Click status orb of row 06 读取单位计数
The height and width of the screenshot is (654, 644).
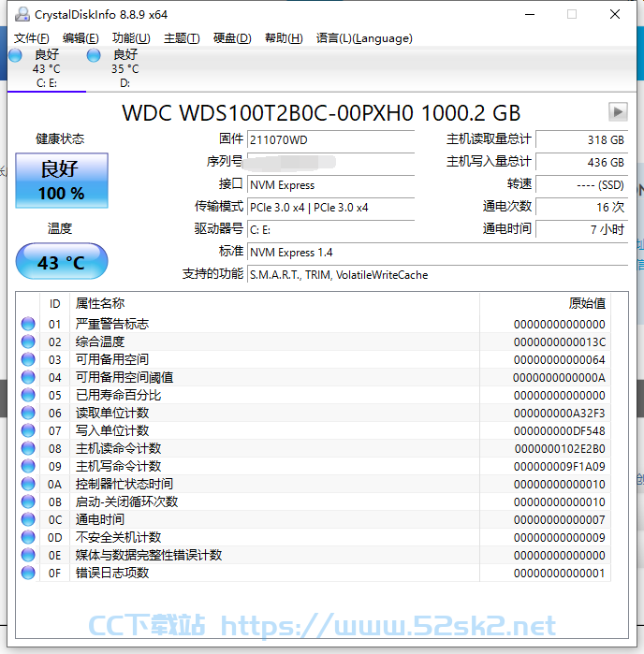(x=28, y=413)
